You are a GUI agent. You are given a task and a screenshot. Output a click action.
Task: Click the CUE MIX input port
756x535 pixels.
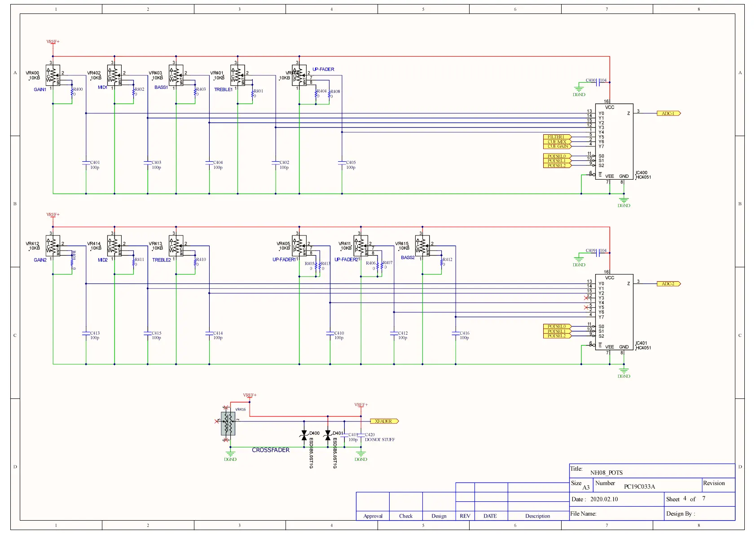point(557,141)
